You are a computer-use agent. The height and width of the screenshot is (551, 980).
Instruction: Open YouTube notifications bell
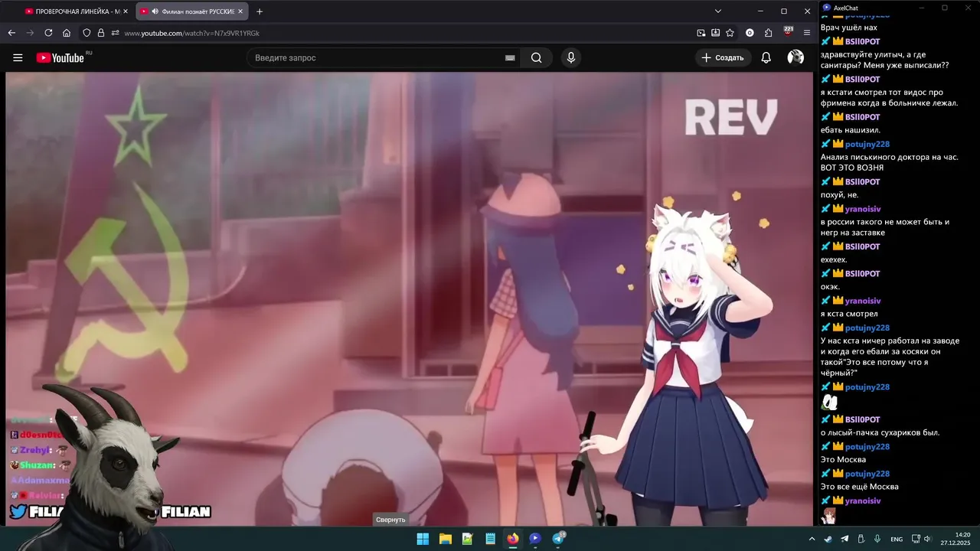[766, 57]
